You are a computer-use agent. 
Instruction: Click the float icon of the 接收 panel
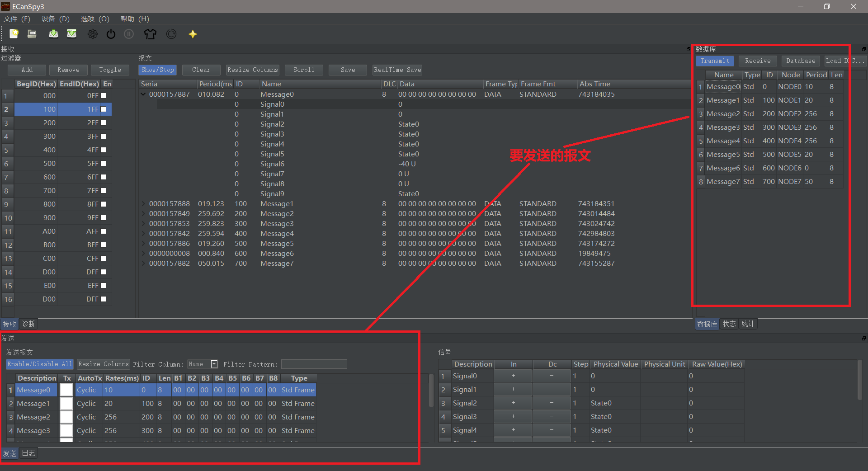[688, 49]
